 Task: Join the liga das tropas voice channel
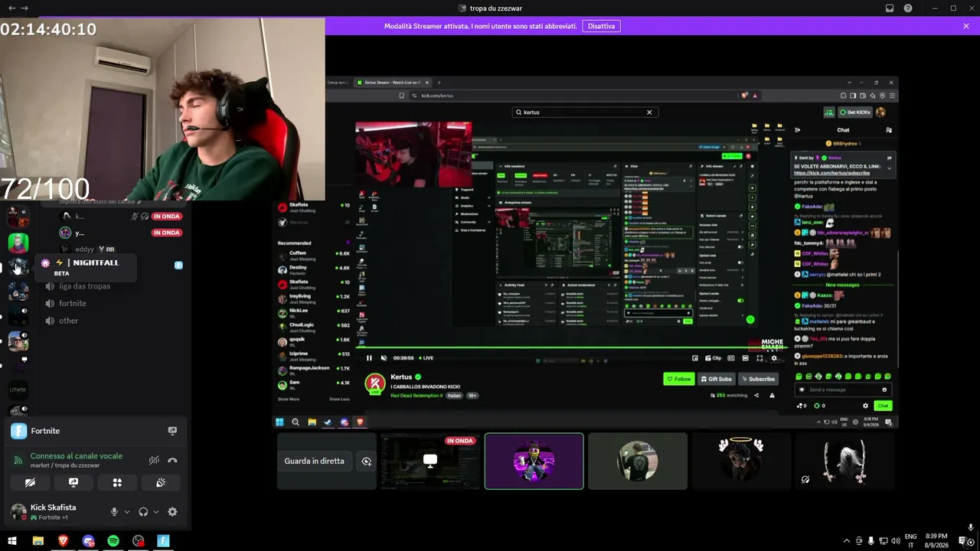pyautogui.click(x=84, y=286)
